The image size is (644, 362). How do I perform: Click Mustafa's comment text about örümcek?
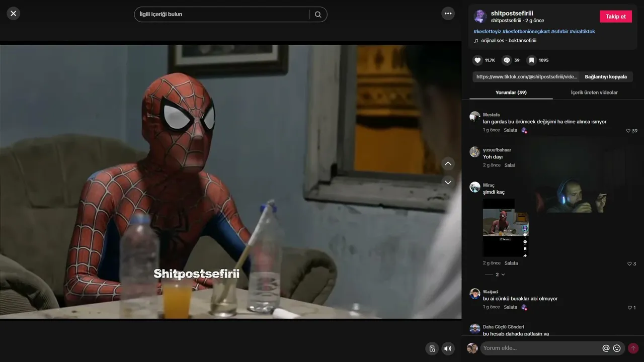pos(545,122)
